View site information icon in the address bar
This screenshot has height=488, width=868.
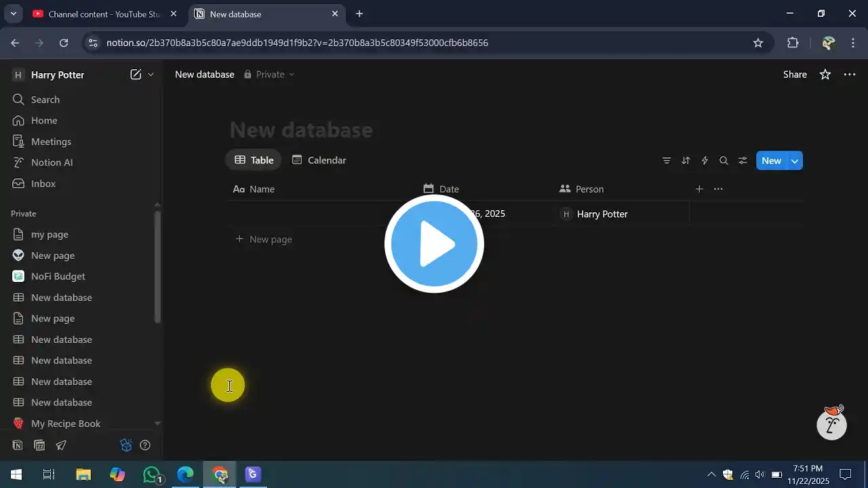pos(93,43)
